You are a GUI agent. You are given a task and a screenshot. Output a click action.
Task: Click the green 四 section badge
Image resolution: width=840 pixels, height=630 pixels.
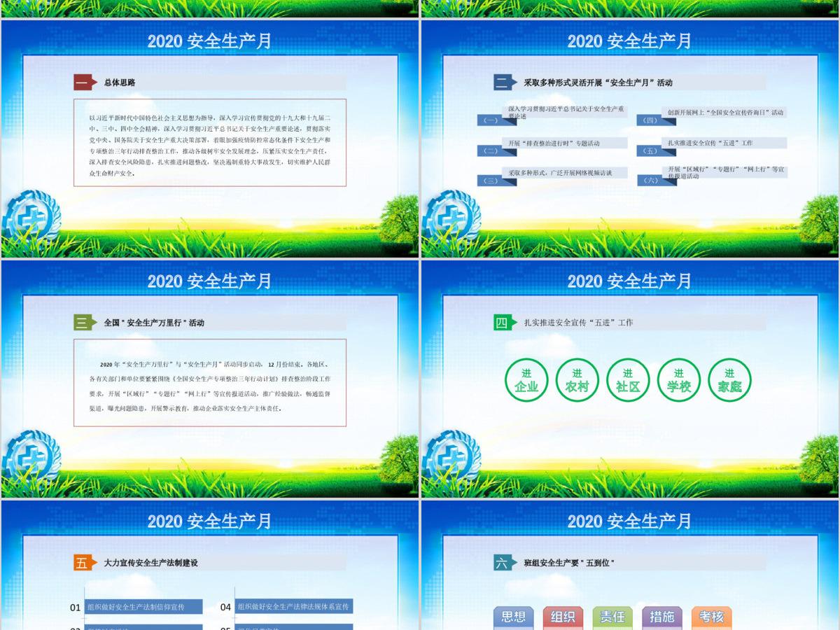(x=505, y=323)
